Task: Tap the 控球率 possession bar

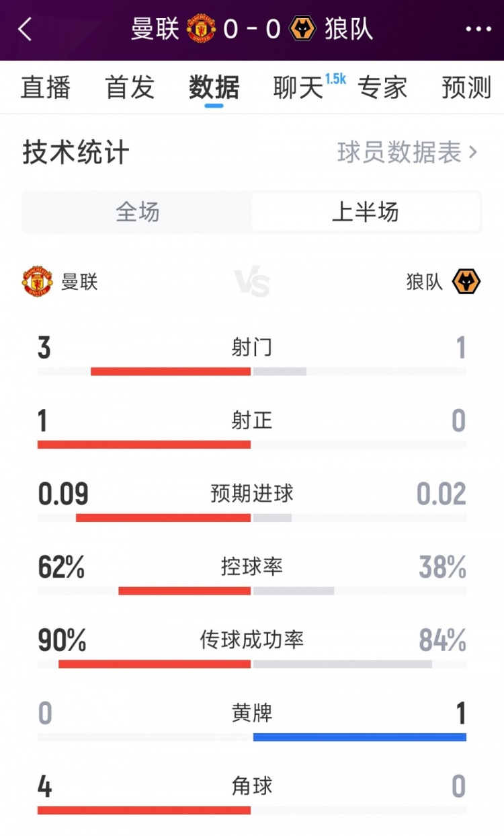Action: (x=252, y=591)
